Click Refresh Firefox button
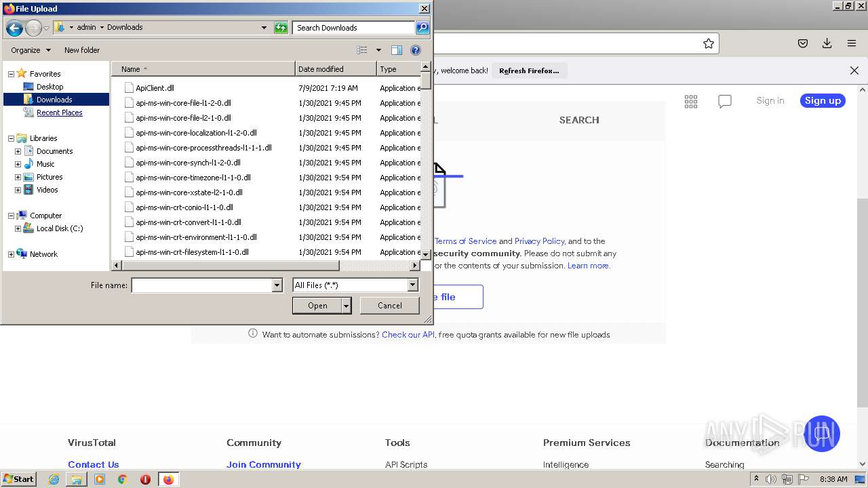Image resolution: width=868 pixels, height=488 pixels. tap(529, 70)
